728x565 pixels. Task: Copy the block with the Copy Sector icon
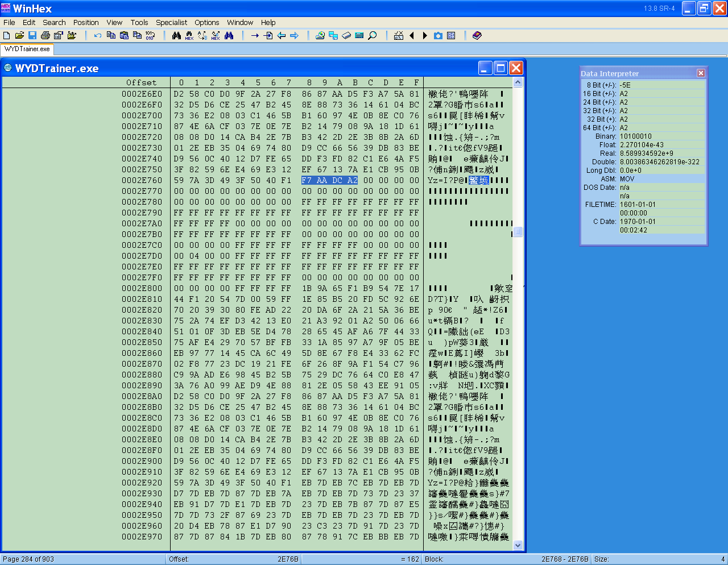[x=111, y=35]
